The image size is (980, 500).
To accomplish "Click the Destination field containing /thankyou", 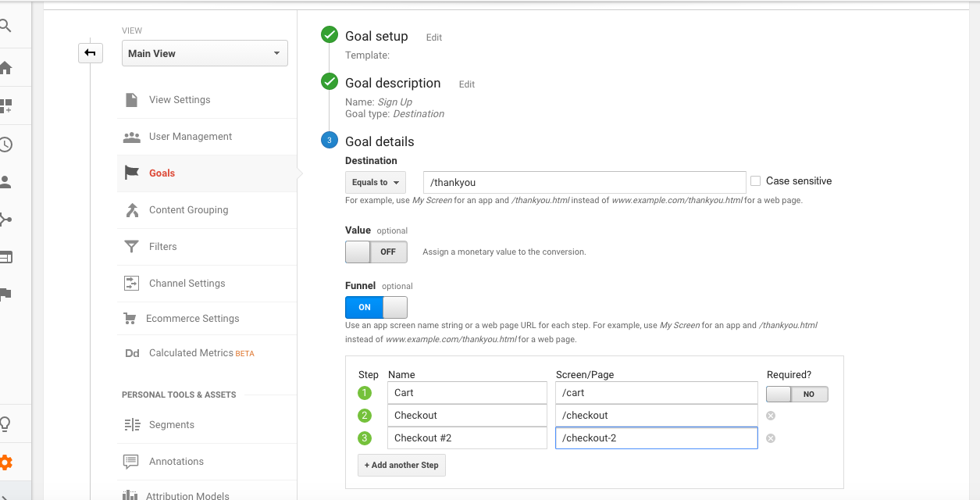I will click(x=584, y=182).
